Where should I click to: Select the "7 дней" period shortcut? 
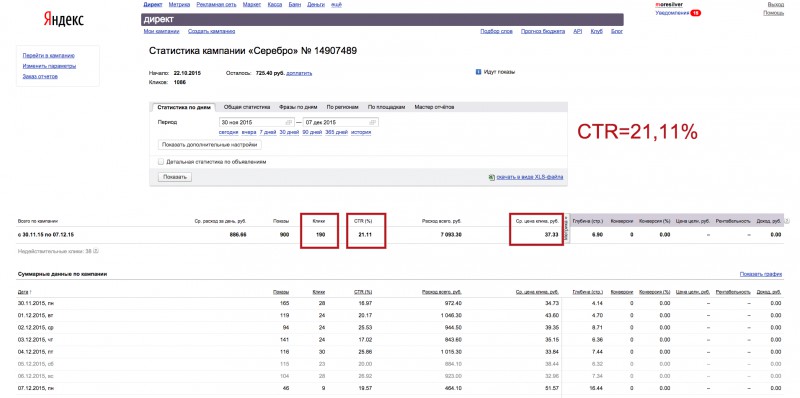tap(268, 132)
